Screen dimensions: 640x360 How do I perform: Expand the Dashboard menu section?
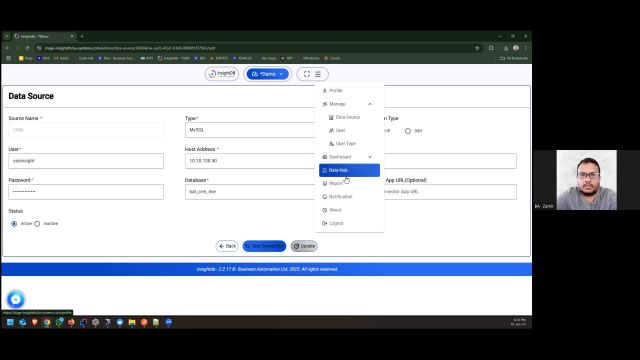tap(349, 157)
